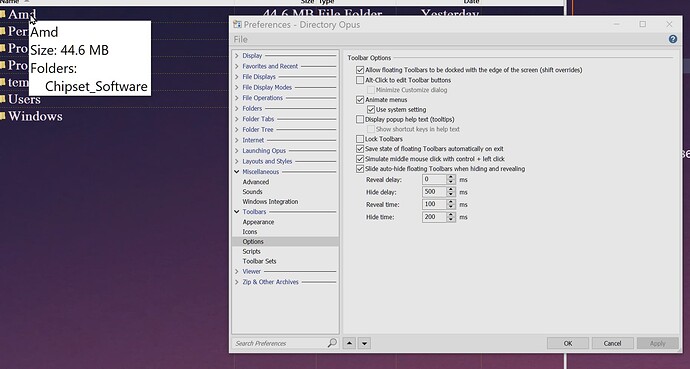Click the Reveal delay stepper arrows

coord(451,179)
